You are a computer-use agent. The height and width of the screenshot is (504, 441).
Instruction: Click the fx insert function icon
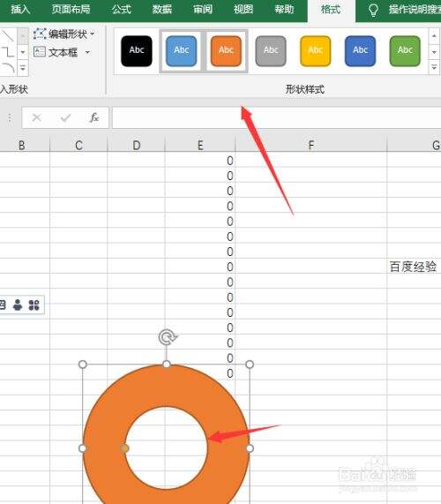point(93,117)
